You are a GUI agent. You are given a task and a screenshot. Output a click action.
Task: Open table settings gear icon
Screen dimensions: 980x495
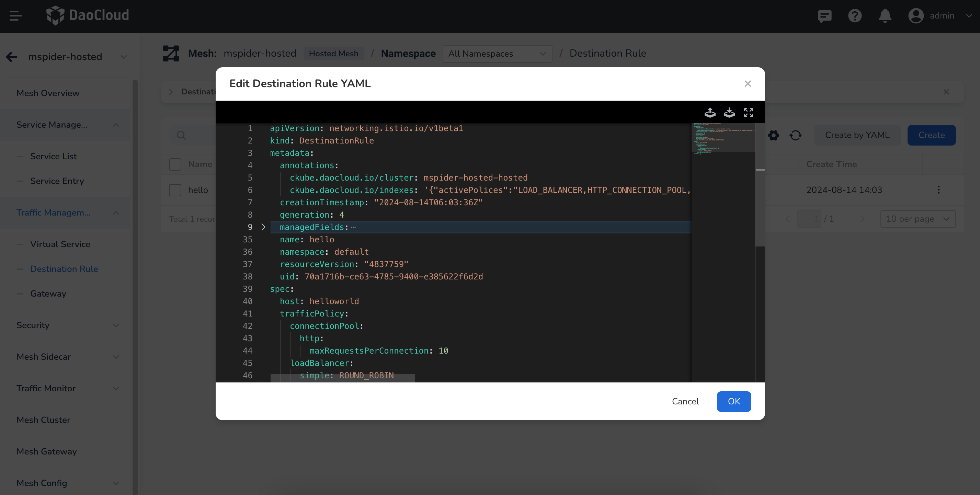(773, 135)
